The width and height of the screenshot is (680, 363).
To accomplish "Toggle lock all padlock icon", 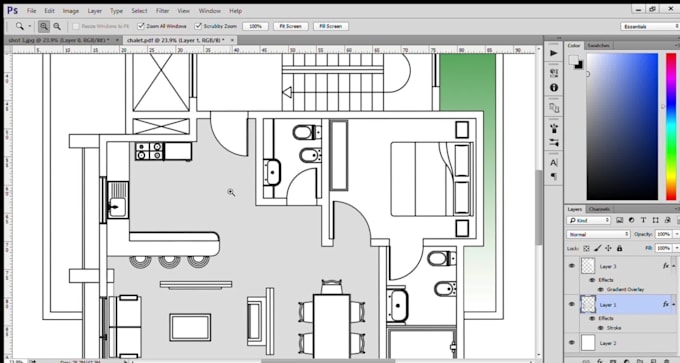I will (x=619, y=249).
